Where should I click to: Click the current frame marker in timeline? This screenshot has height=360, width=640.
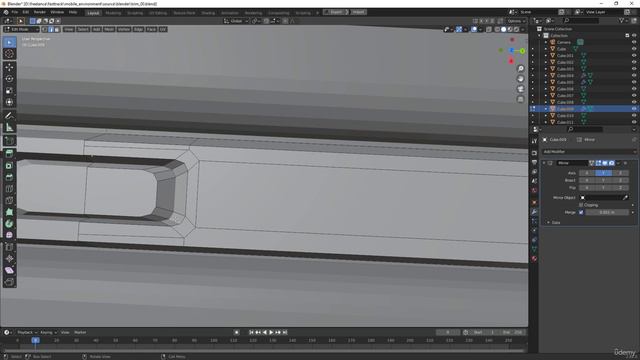coord(36,340)
